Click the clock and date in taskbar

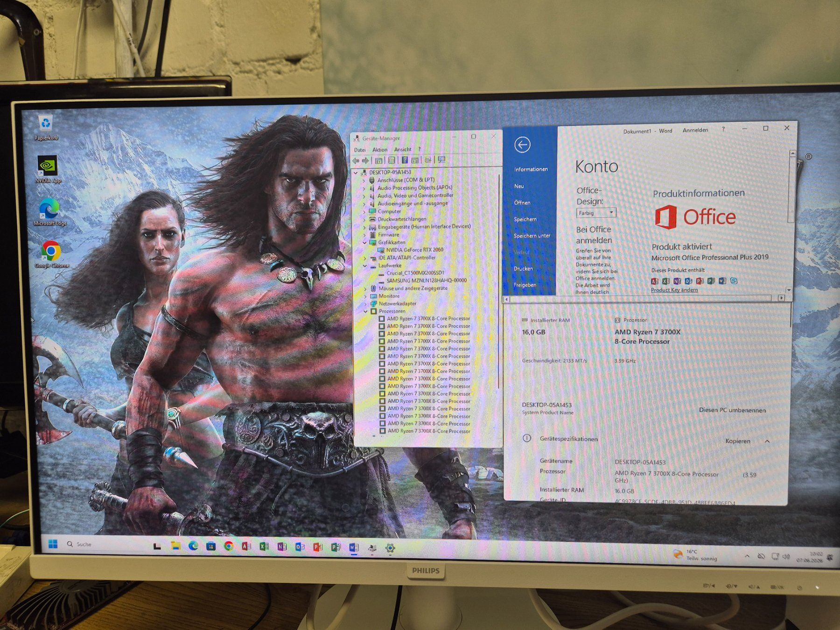pyautogui.click(x=810, y=557)
